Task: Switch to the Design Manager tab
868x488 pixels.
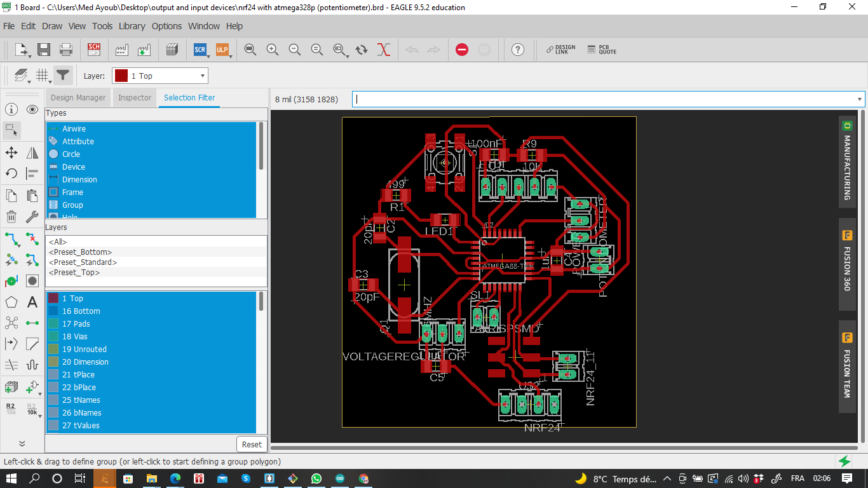Action: [x=78, y=98]
